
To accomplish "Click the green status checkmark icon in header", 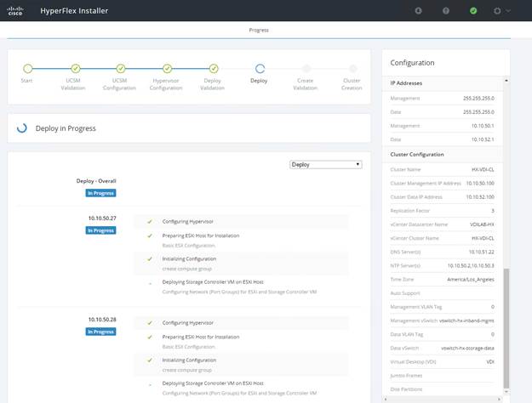I will click(x=473, y=11).
